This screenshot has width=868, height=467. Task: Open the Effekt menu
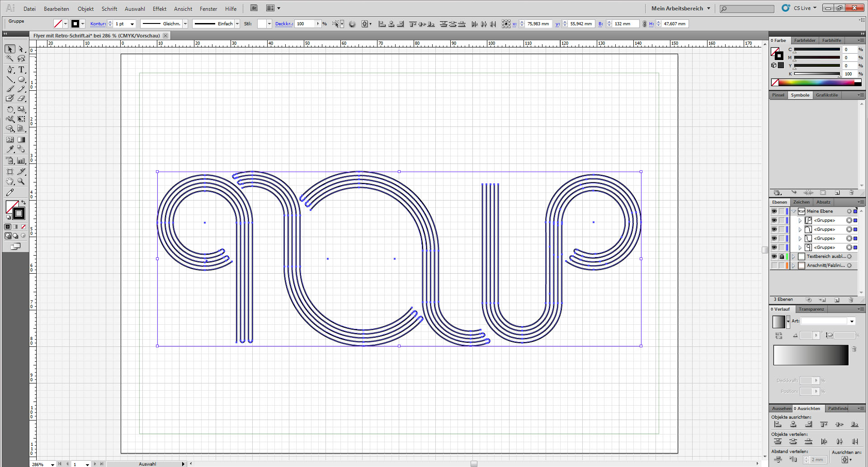(159, 9)
